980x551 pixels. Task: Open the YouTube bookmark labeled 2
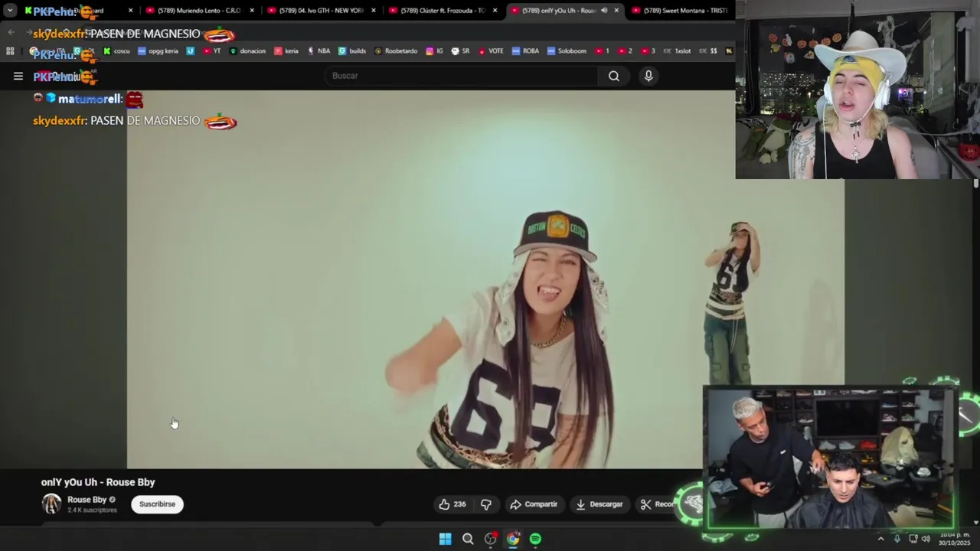coord(625,51)
